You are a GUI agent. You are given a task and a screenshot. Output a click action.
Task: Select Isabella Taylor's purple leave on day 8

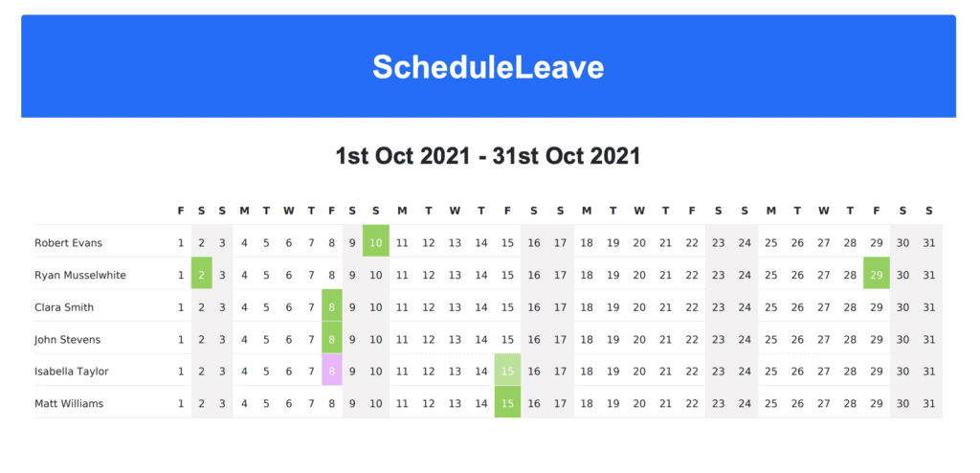click(332, 372)
